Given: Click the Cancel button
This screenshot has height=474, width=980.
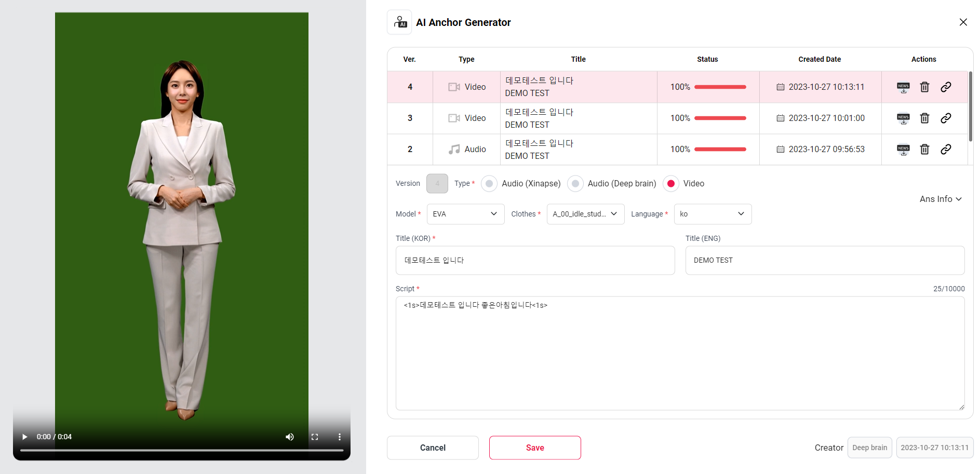Looking at the screenshot, I should [433, 448].
